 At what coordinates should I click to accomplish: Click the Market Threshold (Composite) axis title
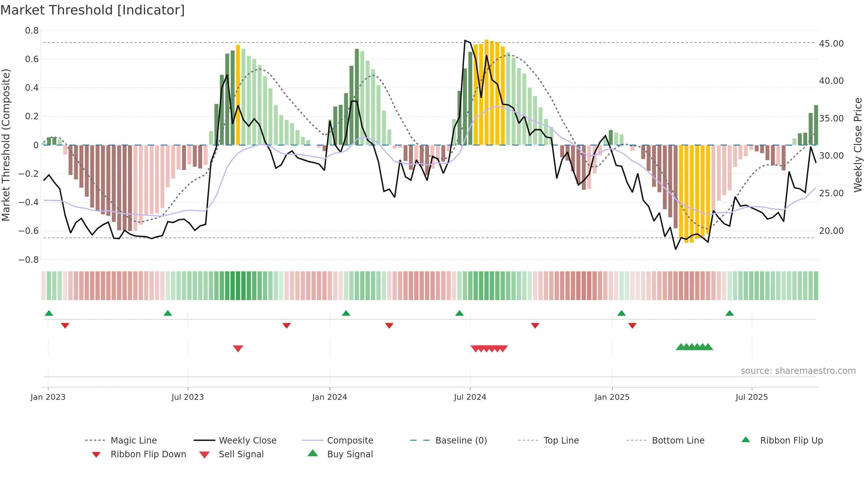[6, 145]
